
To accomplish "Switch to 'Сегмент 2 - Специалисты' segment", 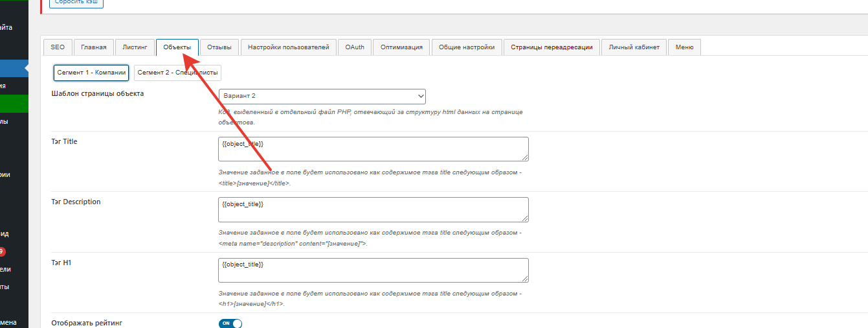I will (177, 73).
